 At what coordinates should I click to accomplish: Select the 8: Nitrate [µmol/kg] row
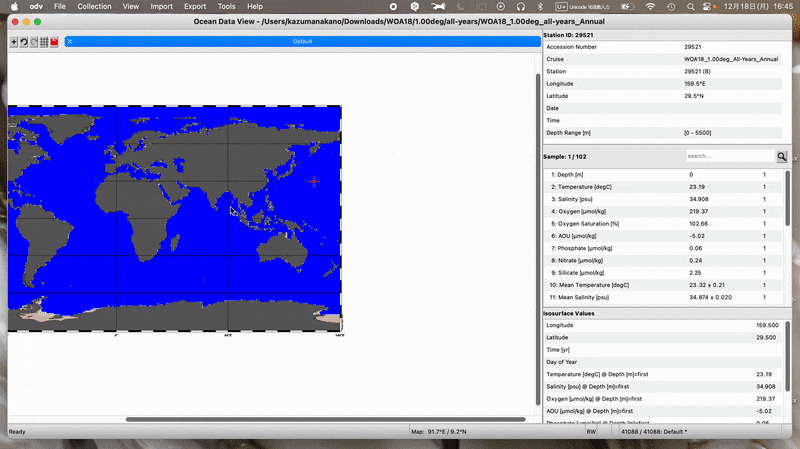point(663,260)
